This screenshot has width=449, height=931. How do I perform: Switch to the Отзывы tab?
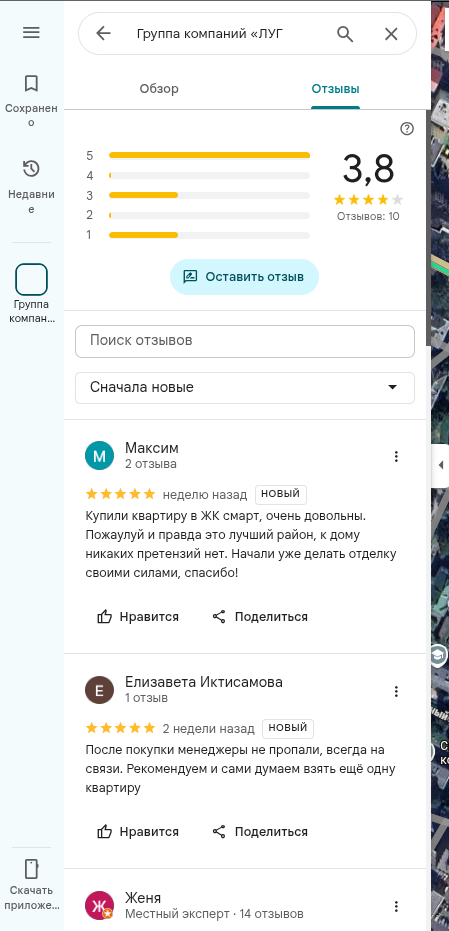click(336, 89)
